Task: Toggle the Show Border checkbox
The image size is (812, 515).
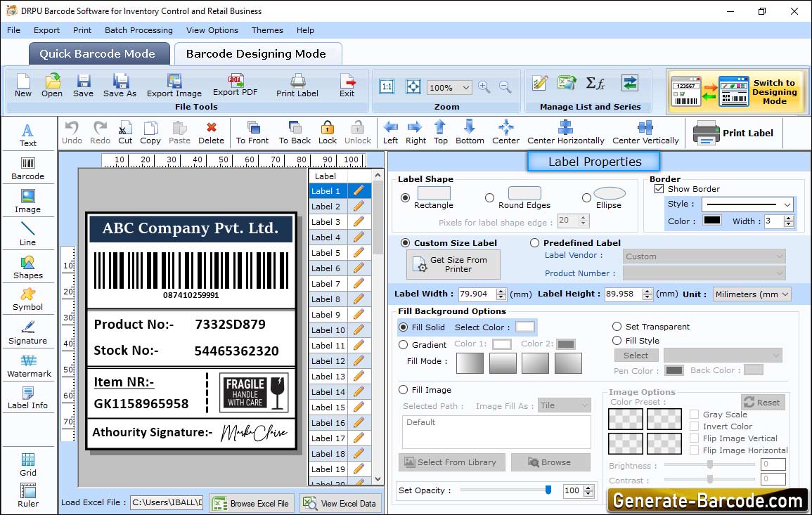Action: 659,189
